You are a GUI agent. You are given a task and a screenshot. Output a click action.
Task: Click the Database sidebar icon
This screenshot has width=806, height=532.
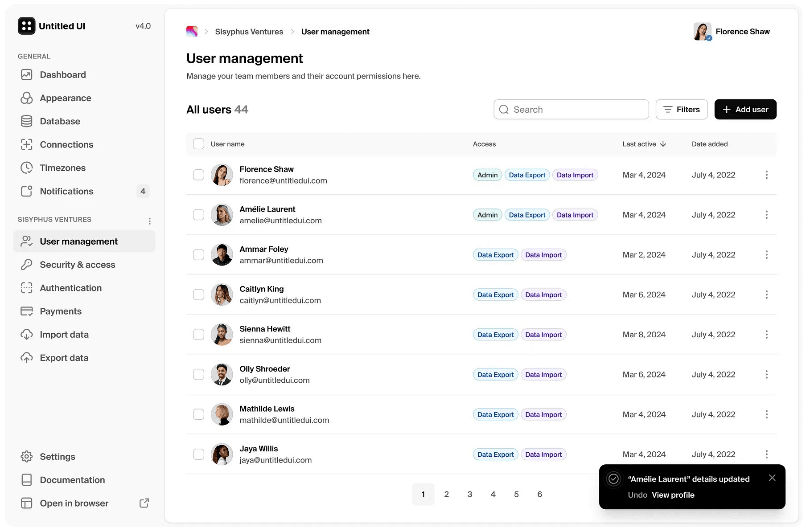27,121
